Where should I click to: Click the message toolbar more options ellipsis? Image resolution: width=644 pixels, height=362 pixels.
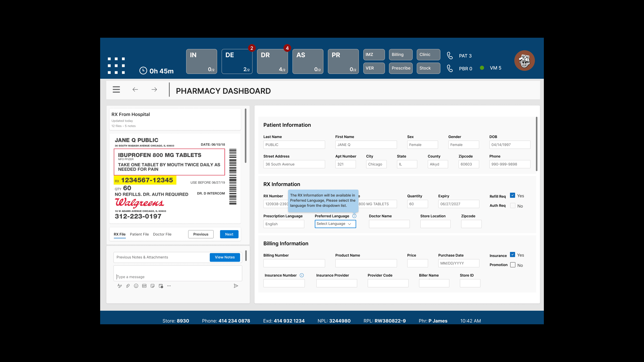[x=169, y=286]
